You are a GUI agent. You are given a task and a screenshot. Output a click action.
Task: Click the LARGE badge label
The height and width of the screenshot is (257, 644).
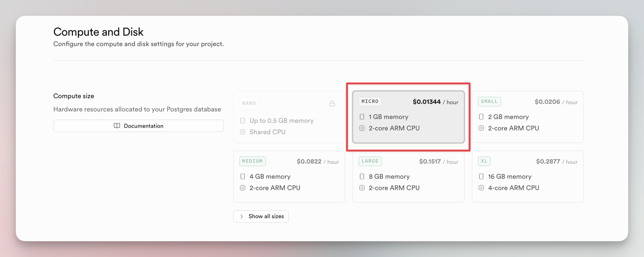[x=370, y=161]
